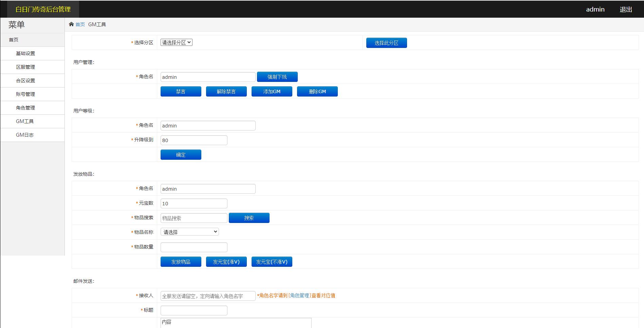Viewport: 644px width, 328px height.
Task: Open the 请选择分区 zone dropdown
Action: coord(176,42)
